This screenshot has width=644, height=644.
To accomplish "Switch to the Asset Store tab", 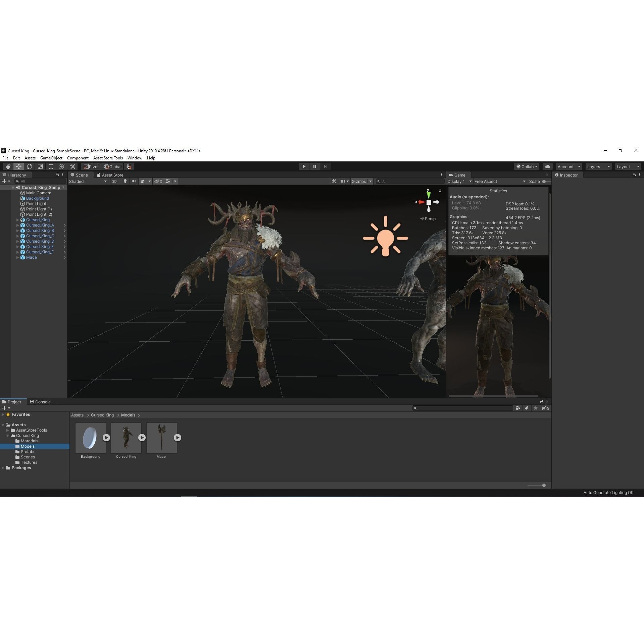I will [x=110, y=175].
